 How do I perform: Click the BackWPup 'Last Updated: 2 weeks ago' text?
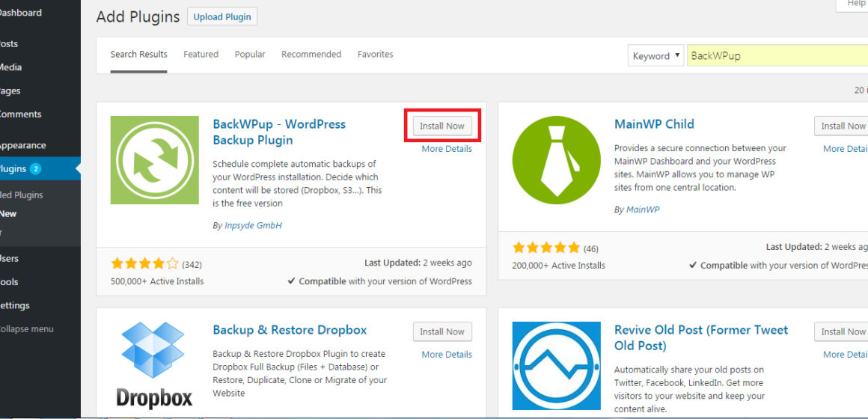pyautogui.click(x=418, y=263)
